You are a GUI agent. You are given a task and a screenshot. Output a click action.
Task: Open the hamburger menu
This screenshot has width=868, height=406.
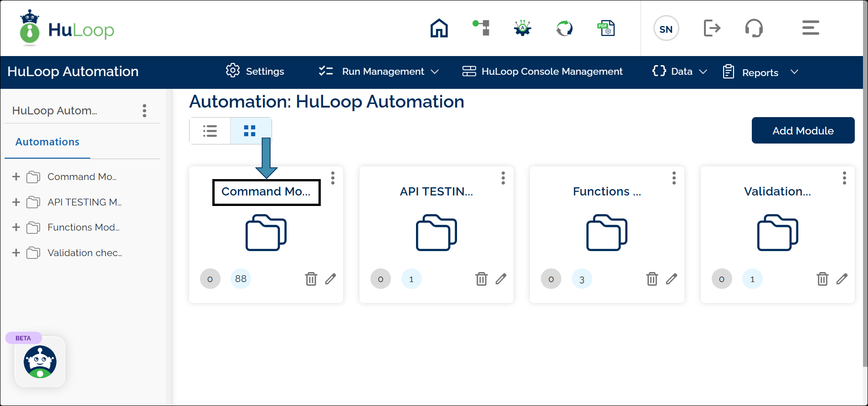pos(810,28)
